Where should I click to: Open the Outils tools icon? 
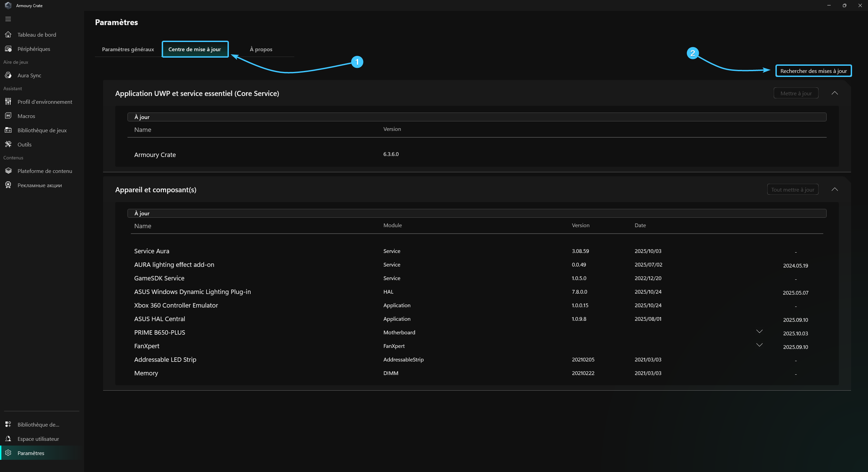[8, 144]
